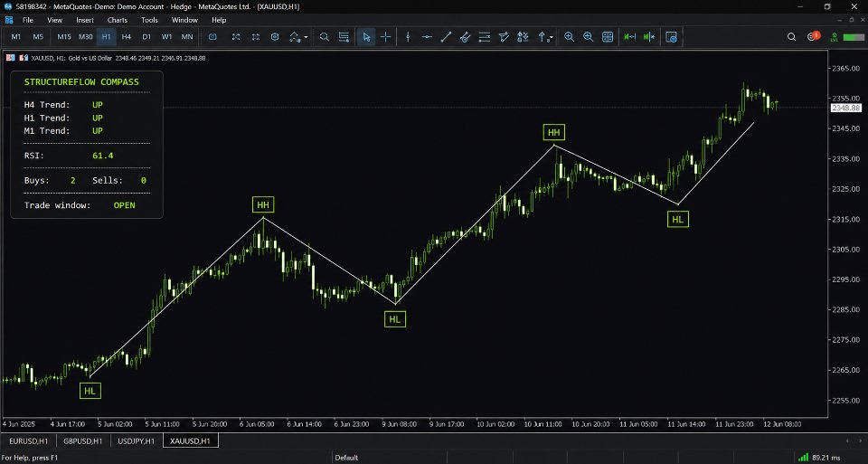Click green chart shift icon
The width and height of the screenshot is (868, 464).
[649, 37]
